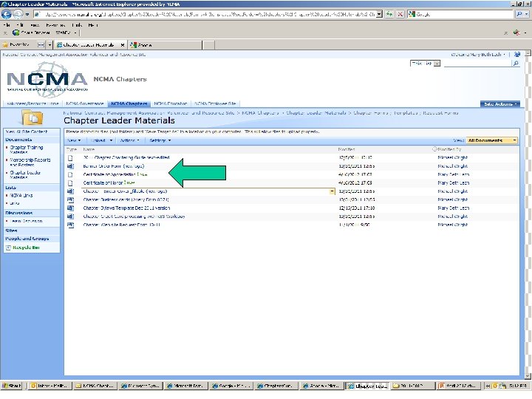Open the Site Actions dropdown
Image resolution: width=532 pixels, height=399 pixels.
(500, 104)
